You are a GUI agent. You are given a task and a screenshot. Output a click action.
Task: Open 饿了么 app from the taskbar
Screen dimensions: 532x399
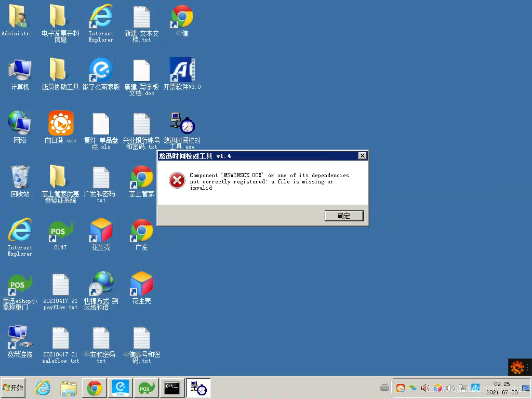[121, 388]
